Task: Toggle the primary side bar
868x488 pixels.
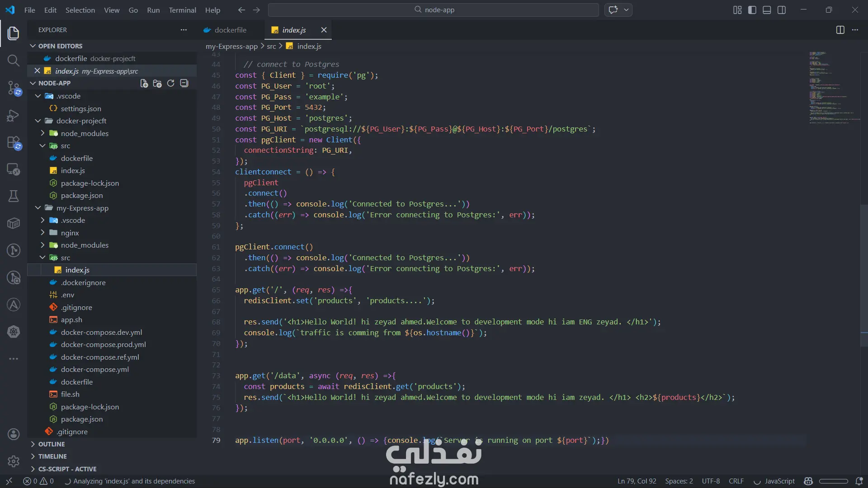Action: click(752, 10)
